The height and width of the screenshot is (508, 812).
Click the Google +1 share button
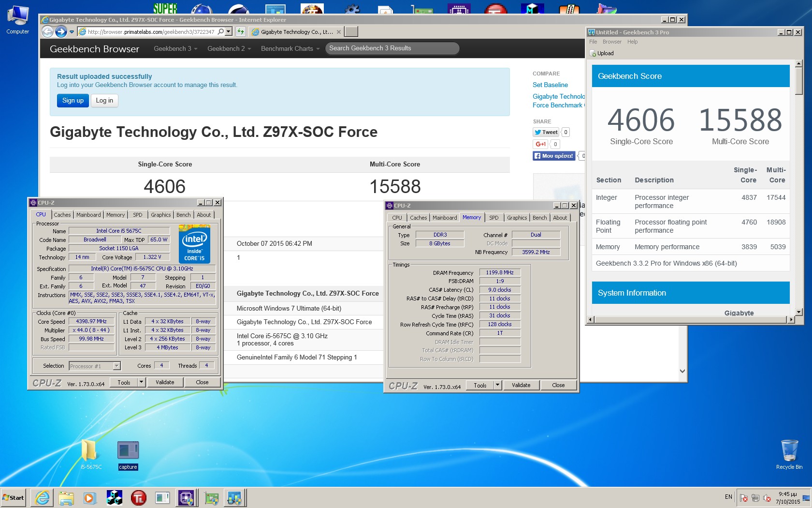(540, 144)
